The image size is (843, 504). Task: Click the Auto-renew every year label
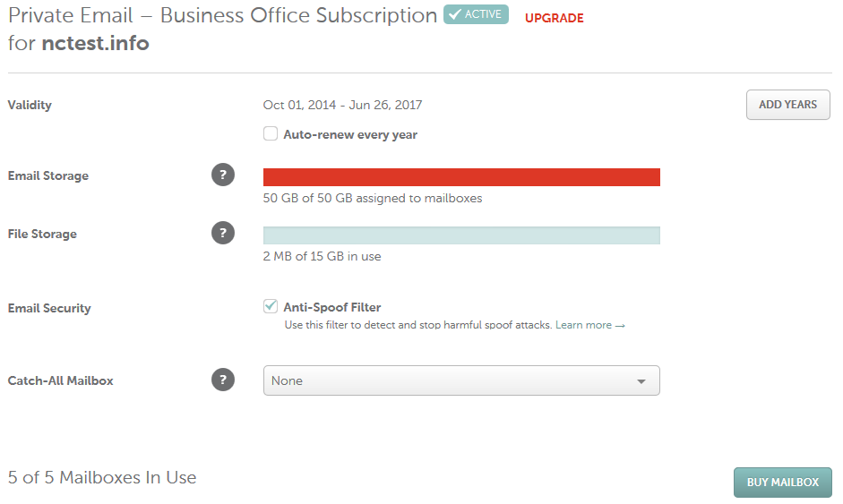[x=350, y=135]
